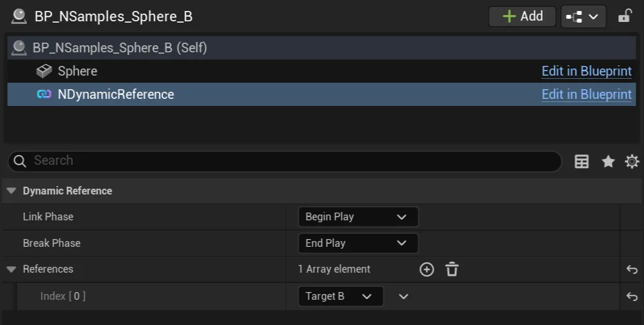This screenshot has height=325, width=644.
Task: Toggle the favorites star filter
Action: [x=608, y=162]
